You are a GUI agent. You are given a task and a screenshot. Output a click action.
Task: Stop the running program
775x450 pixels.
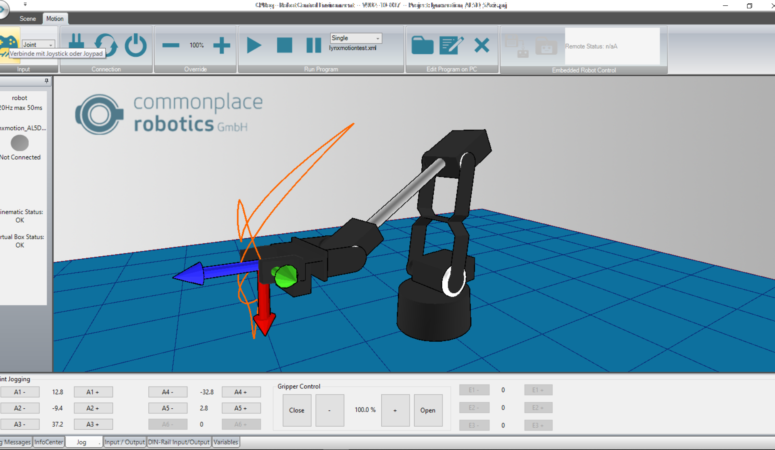(x=284, y=45)
